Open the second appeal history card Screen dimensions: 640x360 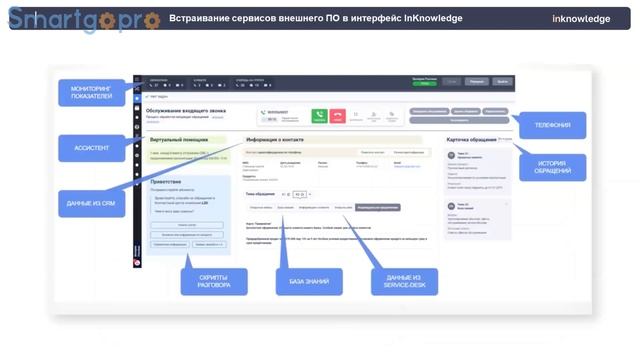(477, 218)
